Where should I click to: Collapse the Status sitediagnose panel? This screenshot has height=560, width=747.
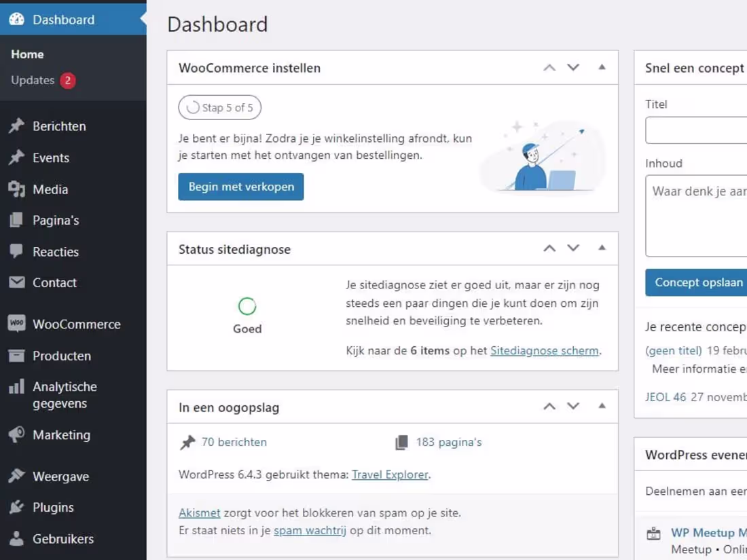pyautogui.click(x=602, y=248)
